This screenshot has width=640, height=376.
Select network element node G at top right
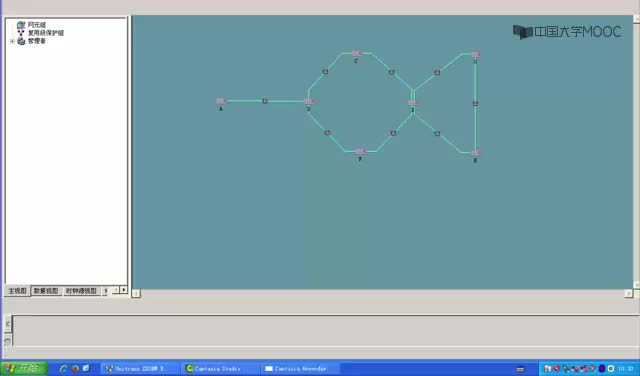[x=476, y=54]
